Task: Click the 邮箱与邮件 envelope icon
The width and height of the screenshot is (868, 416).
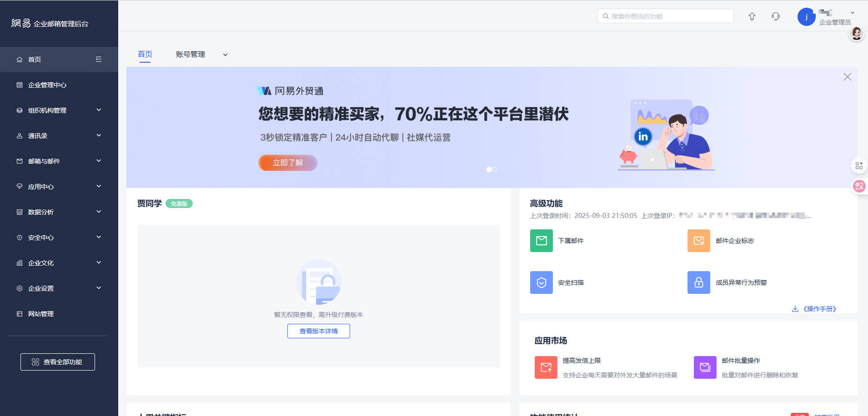Action: pyautogui.click(x=20, y=161)
